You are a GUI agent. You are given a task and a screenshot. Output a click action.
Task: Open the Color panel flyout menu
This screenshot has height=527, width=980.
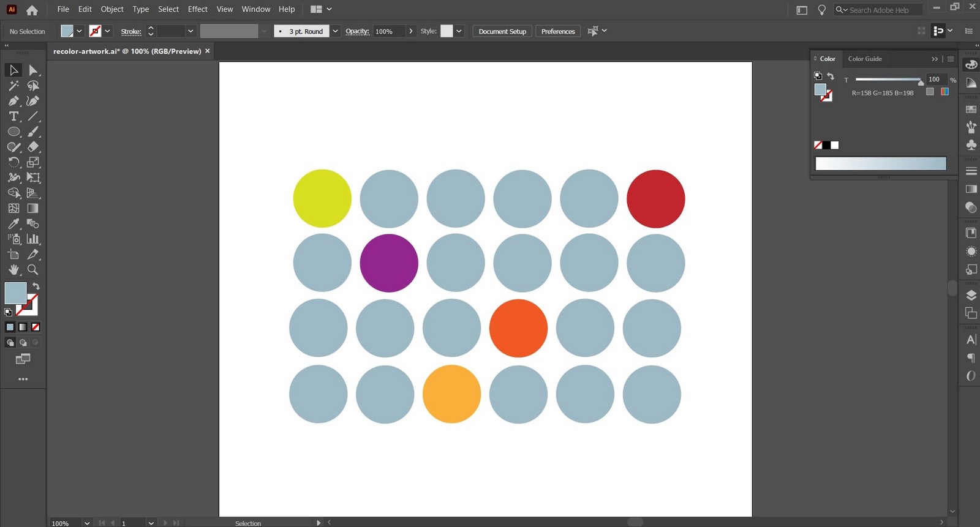click(x=951, y=59)
